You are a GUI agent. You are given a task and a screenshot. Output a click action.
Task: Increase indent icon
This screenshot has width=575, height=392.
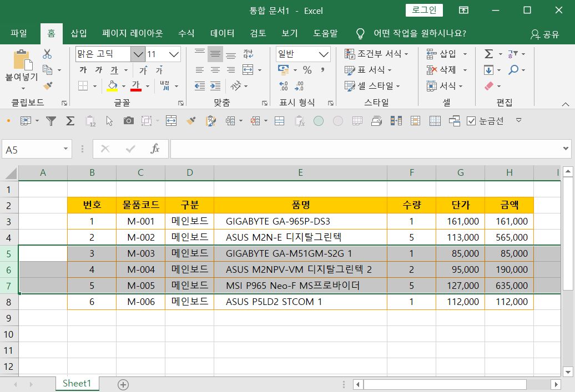click(215, 86)
